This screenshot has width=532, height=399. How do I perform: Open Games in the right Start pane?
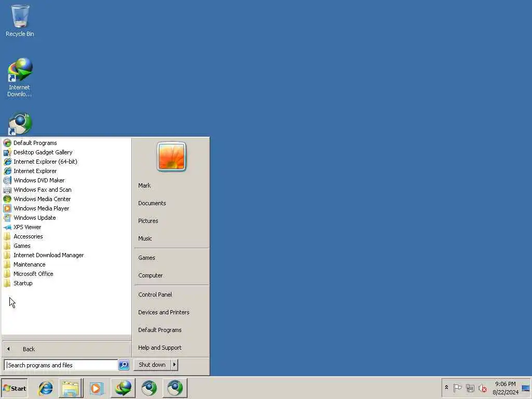[x=147, y=258]
